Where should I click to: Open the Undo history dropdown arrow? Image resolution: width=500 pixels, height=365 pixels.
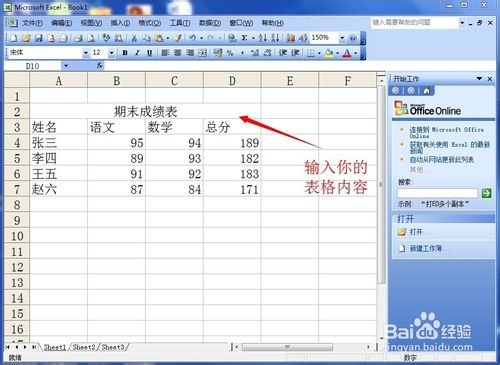[x=201, y=38]
